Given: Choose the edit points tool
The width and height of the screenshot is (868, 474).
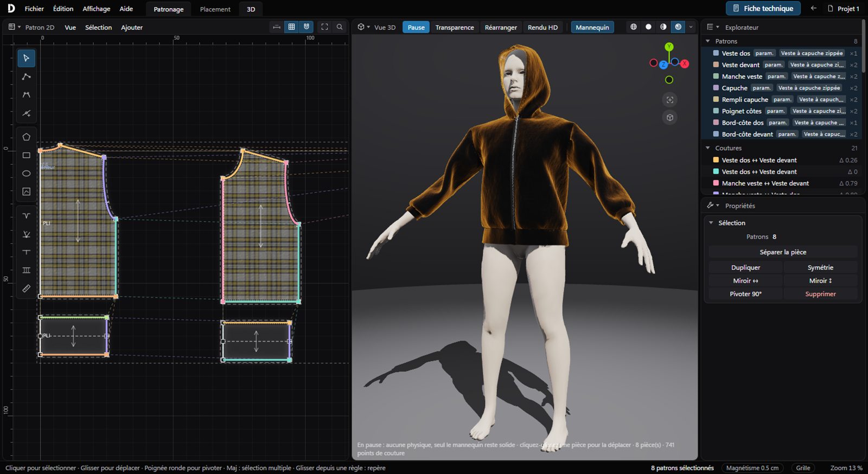Looking at the screenshot, I should coord(26,76).
